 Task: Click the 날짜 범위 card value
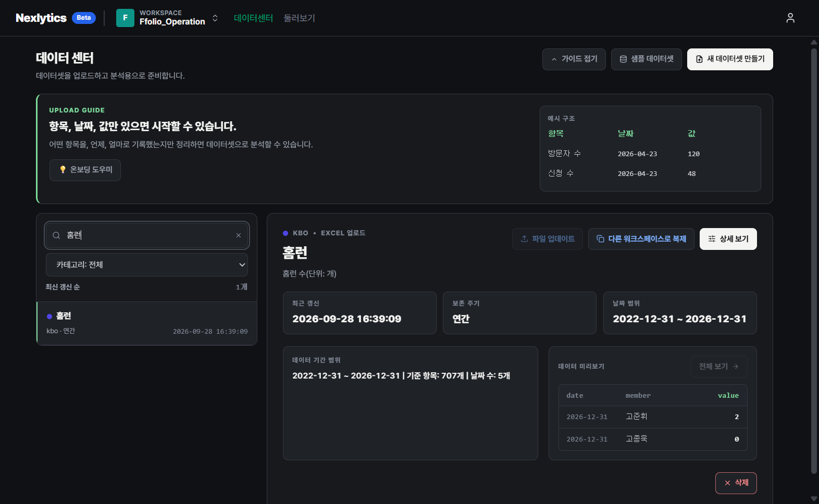[679, 319]
